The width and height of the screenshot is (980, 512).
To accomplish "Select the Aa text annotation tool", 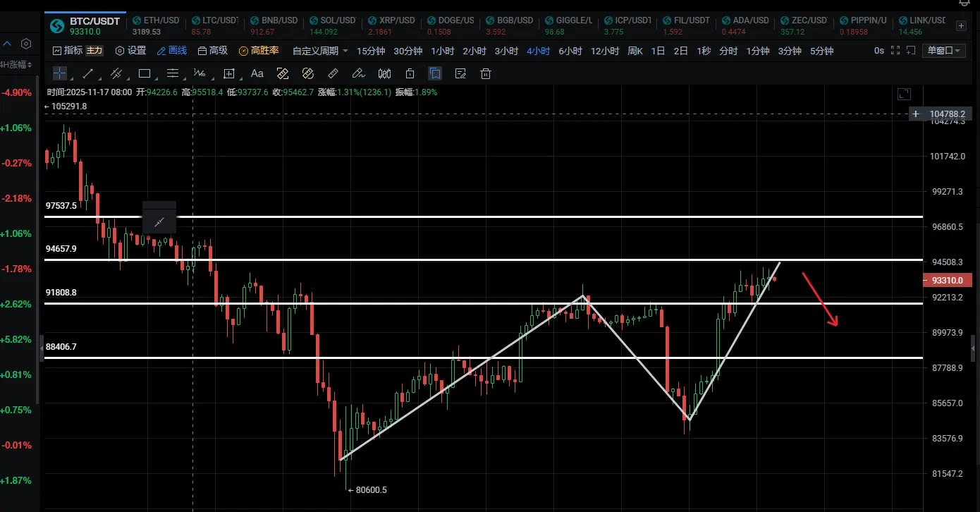I will (257, 73).
